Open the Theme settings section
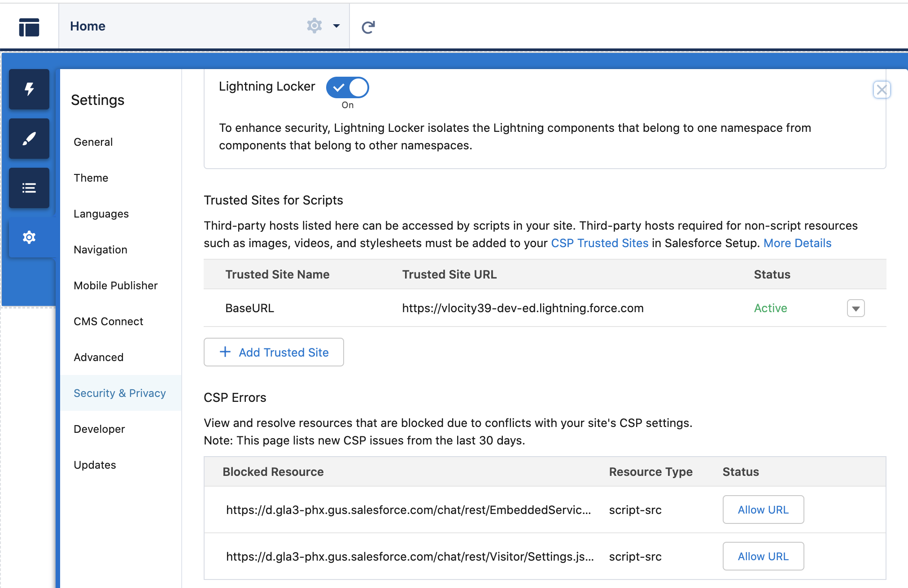Viewport: 908px width, 588px height. pos(91,178)
